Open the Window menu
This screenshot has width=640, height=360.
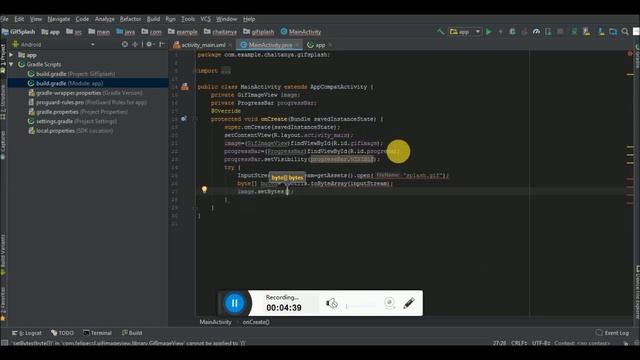(226, 19)
